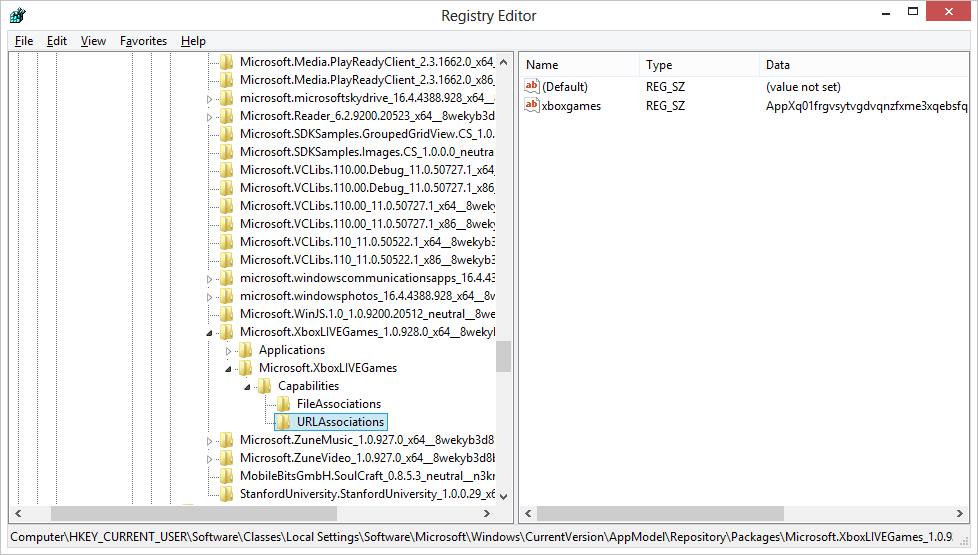Screen dimensions: 978x555
Task: Click the tree pane horizontal scroll right arrow
Action: coord(487,513)
